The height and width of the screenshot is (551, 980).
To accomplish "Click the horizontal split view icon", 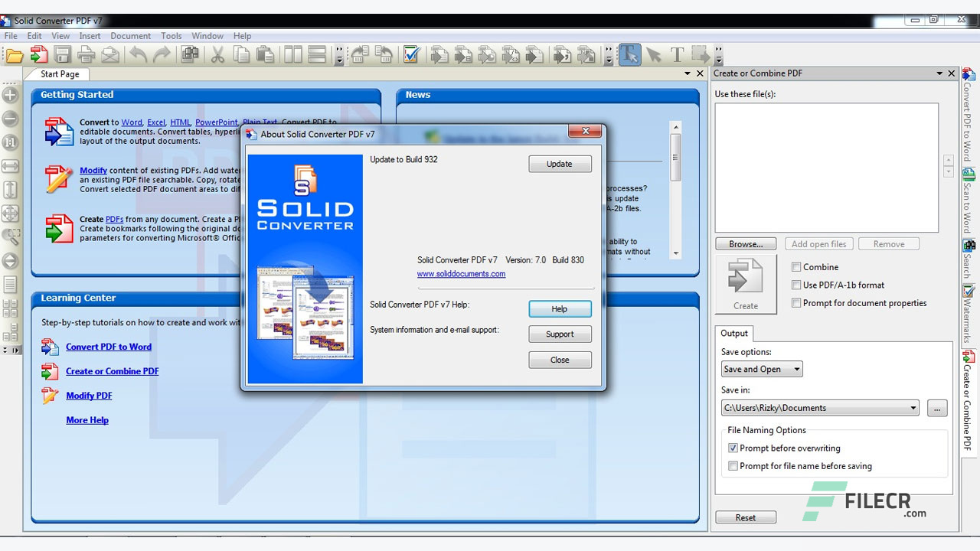I will coord(317,55).
